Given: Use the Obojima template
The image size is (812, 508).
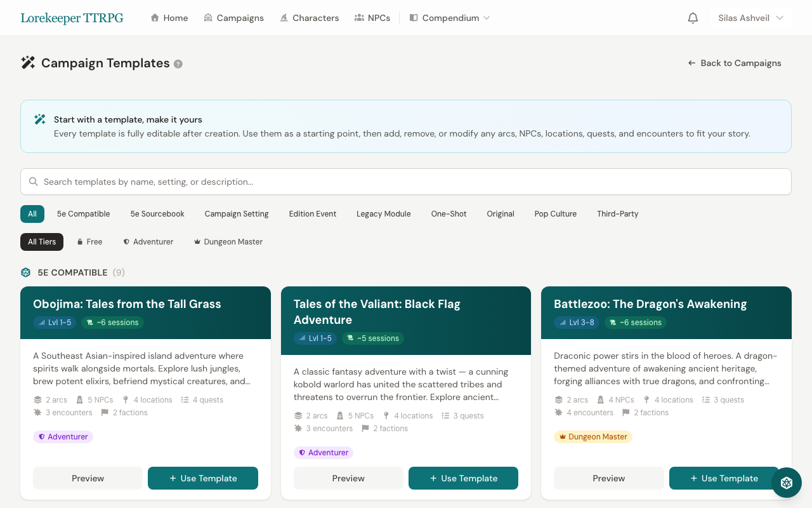Looking at the screenshot, I should [203, 478].
